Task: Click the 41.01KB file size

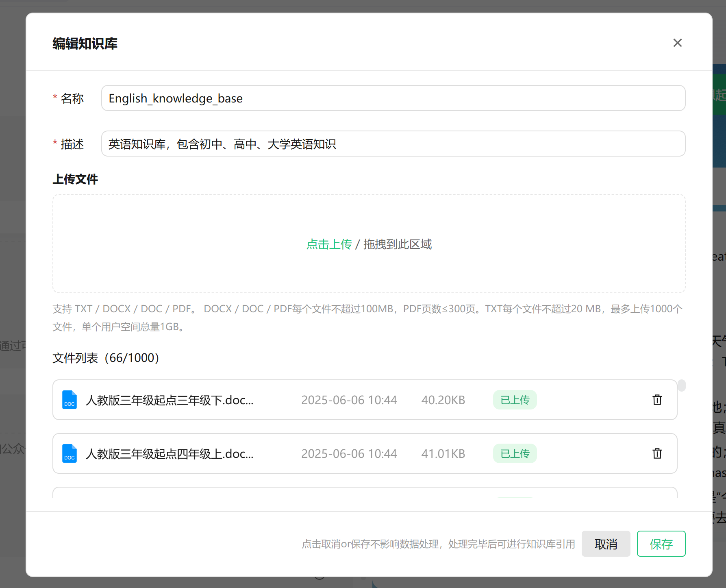Action: pyautogui.click(x=443, y=454)
